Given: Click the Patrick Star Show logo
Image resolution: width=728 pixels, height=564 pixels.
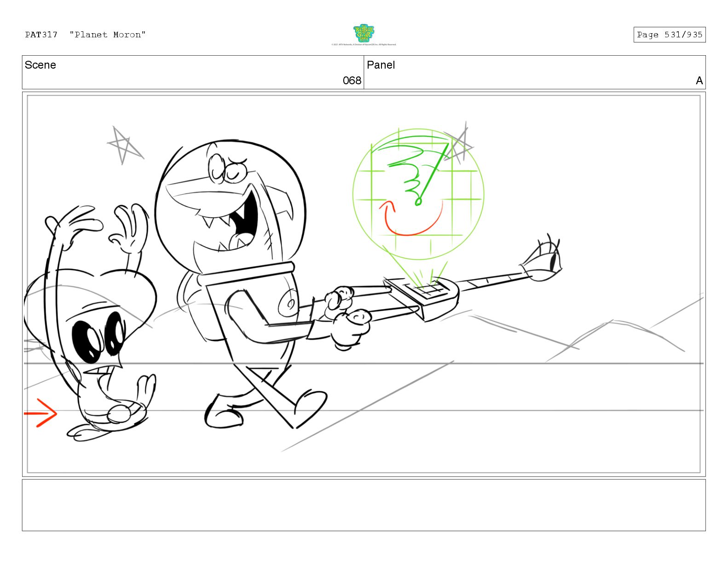Looking at the screenshot, I should (x=364, y=33).
